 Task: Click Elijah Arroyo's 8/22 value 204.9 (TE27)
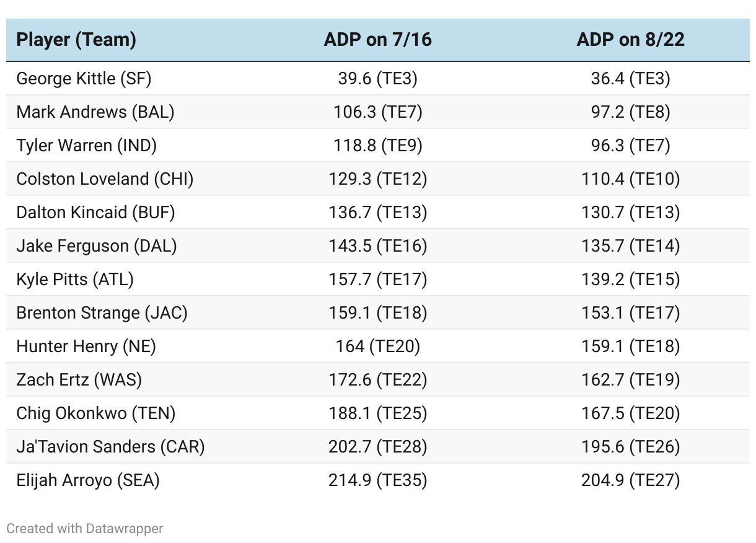[x=630, y=480]
